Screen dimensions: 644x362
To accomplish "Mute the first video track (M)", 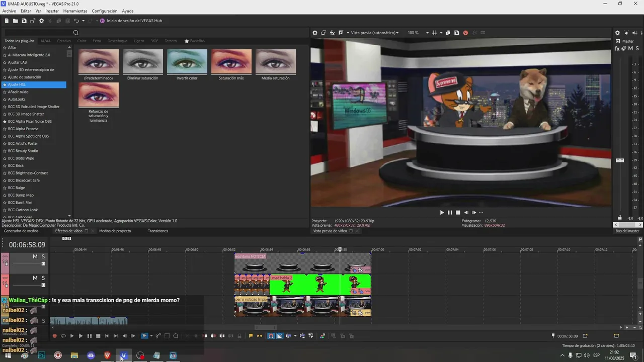I will click(35, 256).
